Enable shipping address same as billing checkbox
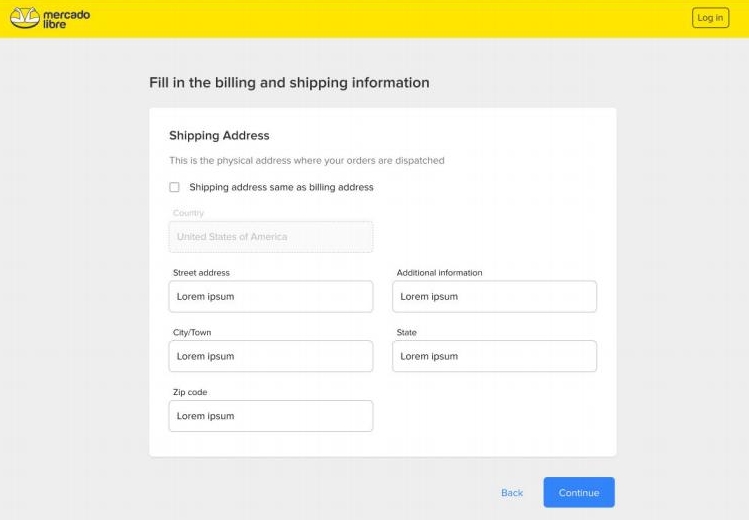This screenshot has width=749, height=520. pos(174,187)
